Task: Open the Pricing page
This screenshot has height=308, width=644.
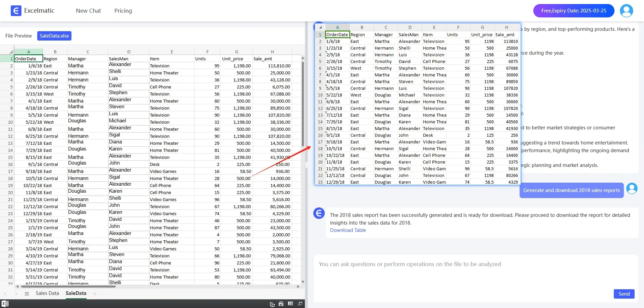Action: (x=123, y=11)
